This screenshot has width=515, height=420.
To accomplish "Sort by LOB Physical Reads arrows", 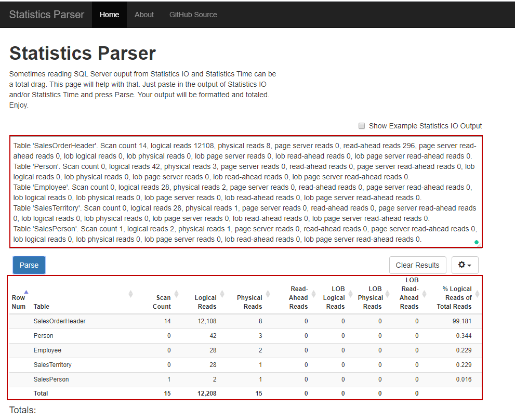I will [387, 294].
